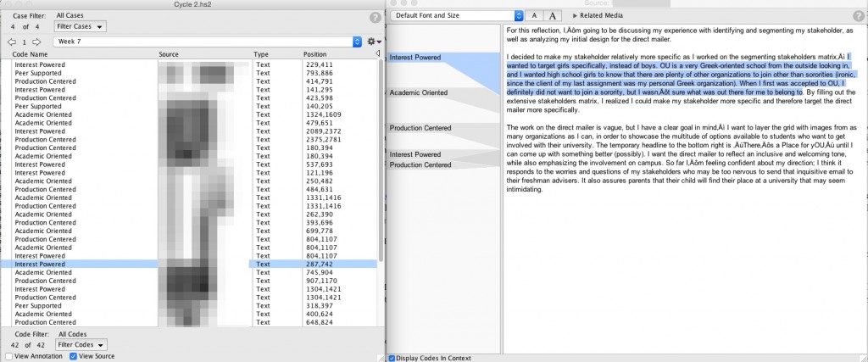Open the Filter Codes dropdown
Screen dimensions: 868x362
click(x=81, y=344)
